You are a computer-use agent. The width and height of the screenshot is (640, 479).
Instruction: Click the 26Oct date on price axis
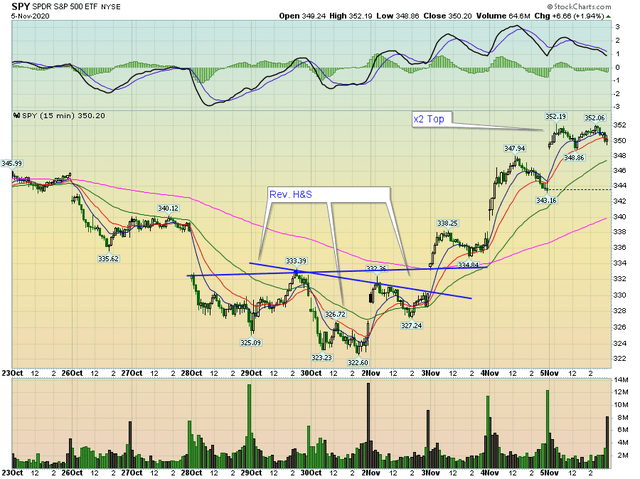[72, 373]
